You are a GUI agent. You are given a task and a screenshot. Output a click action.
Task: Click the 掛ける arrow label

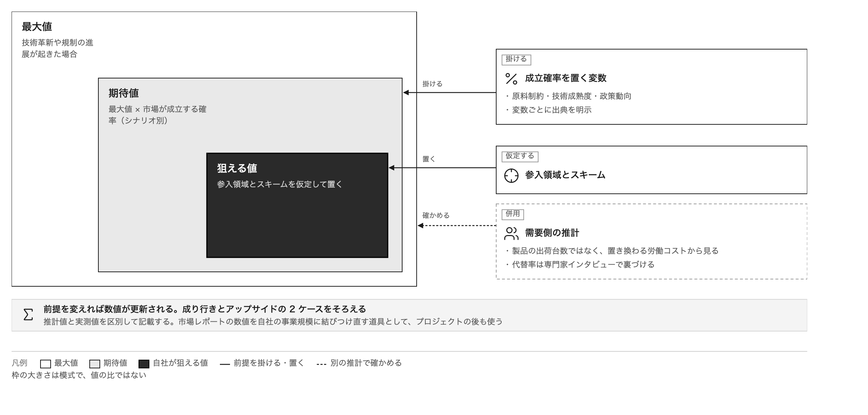433,84
